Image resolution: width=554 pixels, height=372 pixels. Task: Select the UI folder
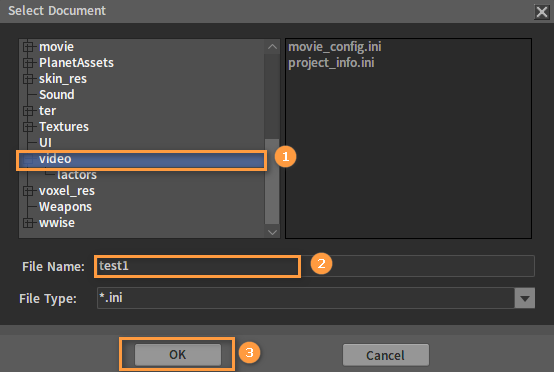45,143
